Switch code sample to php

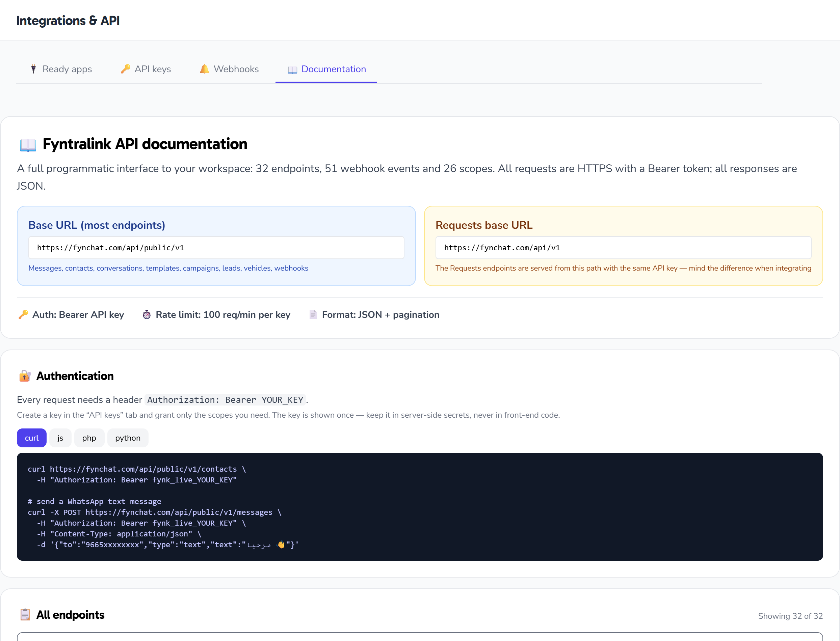coord(89,438)
